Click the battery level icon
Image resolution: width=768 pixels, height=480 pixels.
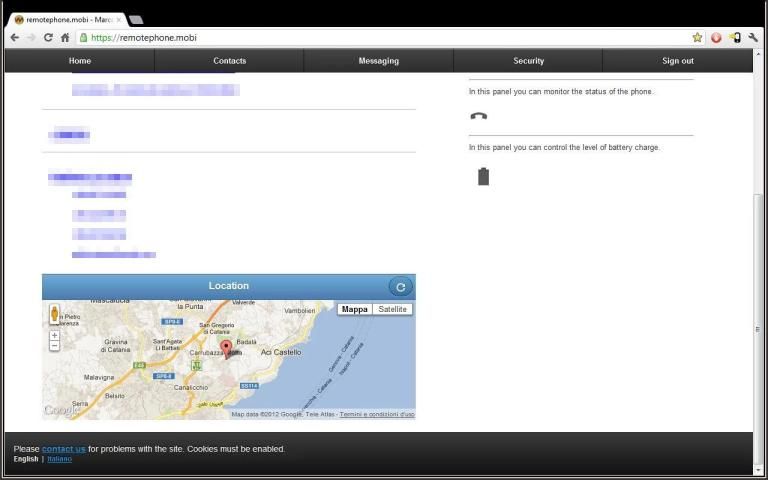point(483,177)
